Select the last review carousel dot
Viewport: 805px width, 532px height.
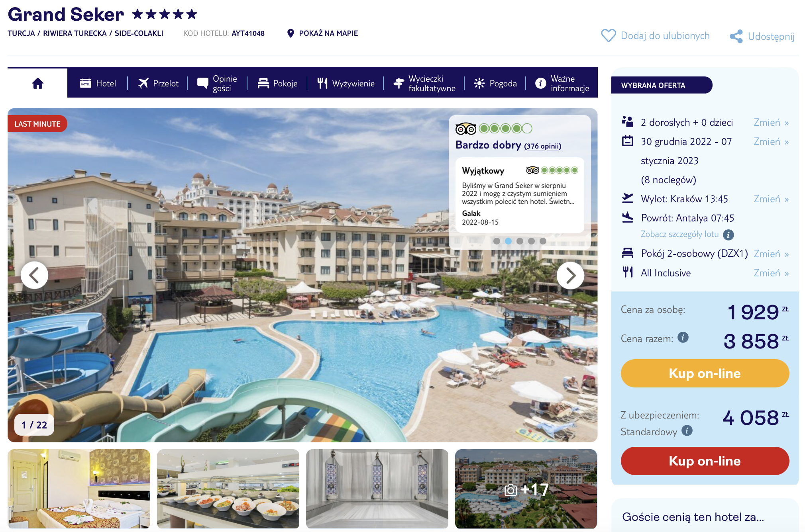tap(543, 241)
